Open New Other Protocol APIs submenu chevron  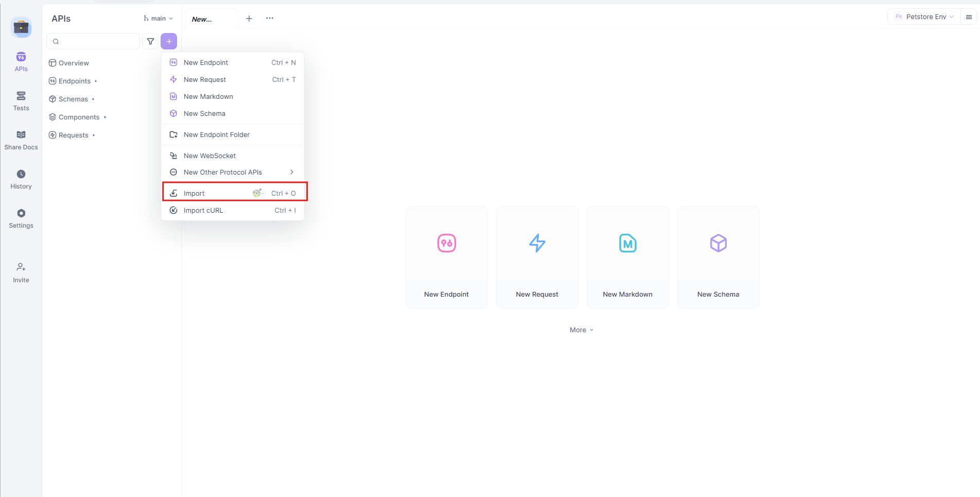(292, 172)
